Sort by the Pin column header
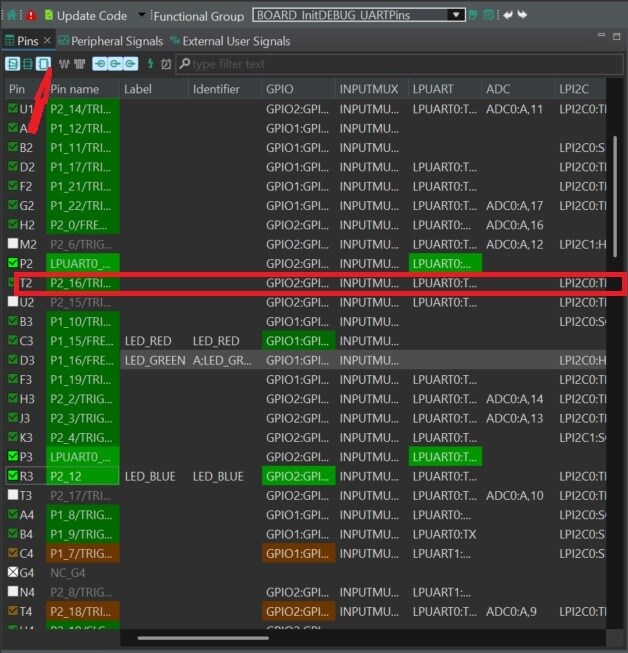The height and width of the screenshot is (653, 628). [17, 89]
